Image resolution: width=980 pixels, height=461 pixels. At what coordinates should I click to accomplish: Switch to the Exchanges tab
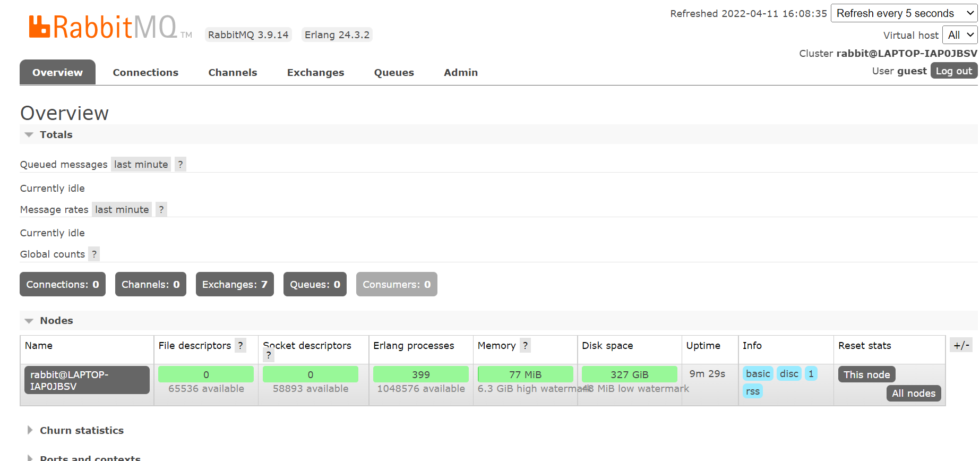pyautogui.click(x=315, y=73)
